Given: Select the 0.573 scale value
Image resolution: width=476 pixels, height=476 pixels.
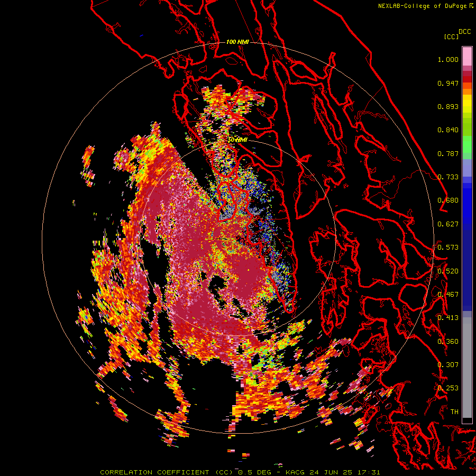Looking at the screenshot, I should tap(448, 248).
